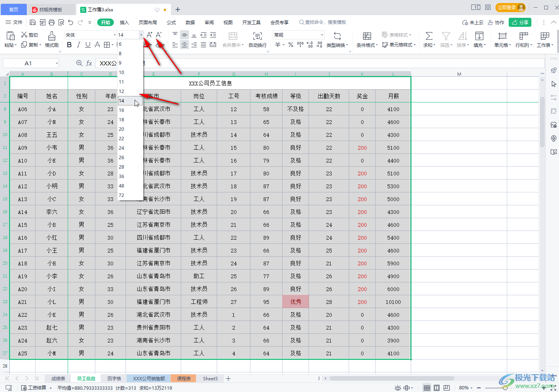
Task: Click the Conditional Formatting (条件格式) icon
Action: [367, 36]
